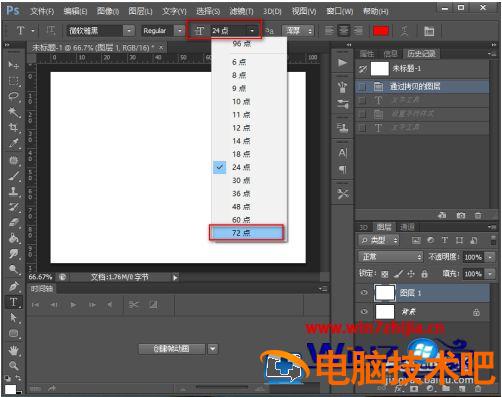502x397 pixels.
Task: Hide the 背景 layer
Action: coord(364,311)
